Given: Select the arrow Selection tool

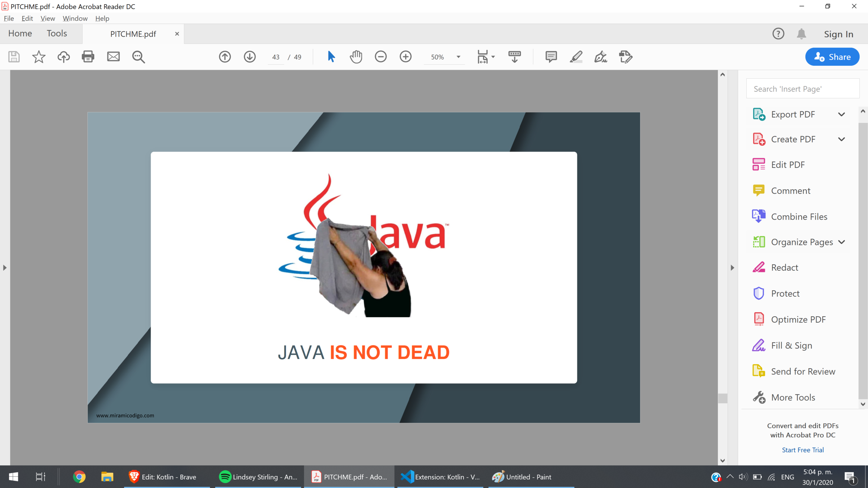Looking at the screenshot, I should 331,57.
